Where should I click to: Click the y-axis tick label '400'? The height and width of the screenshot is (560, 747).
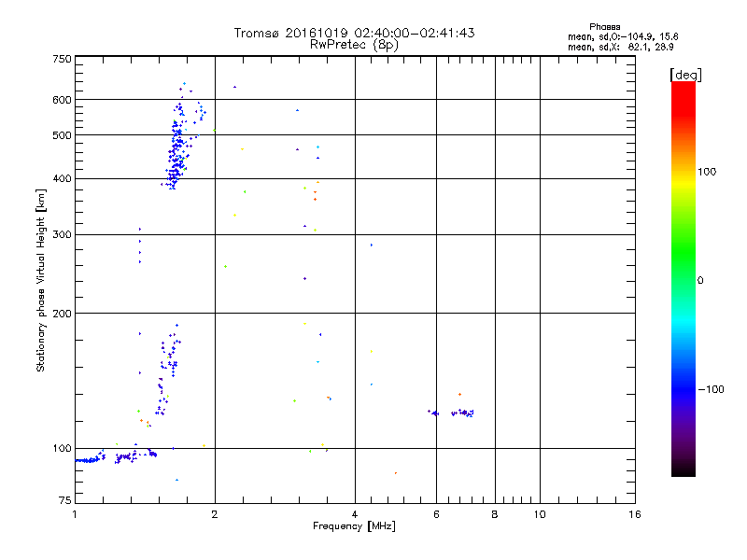coord(62,178)
